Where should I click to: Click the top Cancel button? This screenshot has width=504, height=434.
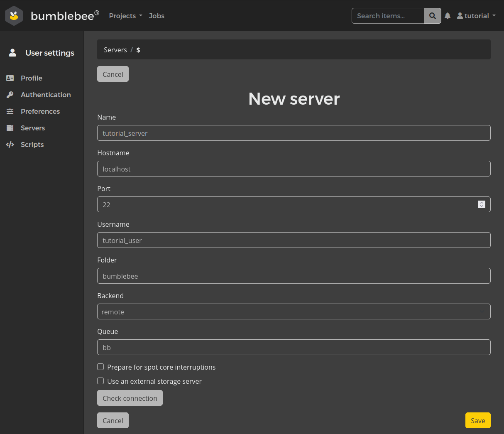pos(113,74)
